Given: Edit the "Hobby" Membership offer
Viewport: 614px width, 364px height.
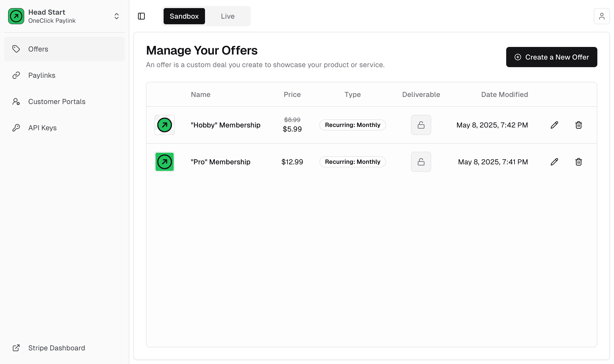Looking at the screenshot, I should (x=554, y=125).
